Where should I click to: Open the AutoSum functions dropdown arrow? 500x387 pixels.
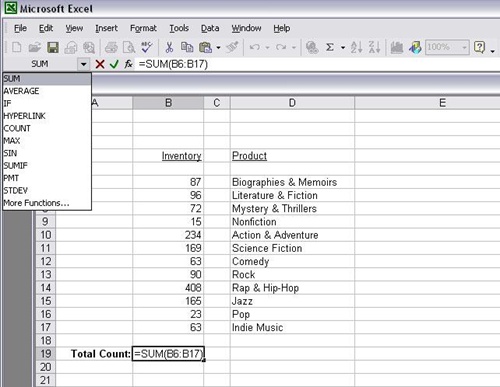click(343, 48)
